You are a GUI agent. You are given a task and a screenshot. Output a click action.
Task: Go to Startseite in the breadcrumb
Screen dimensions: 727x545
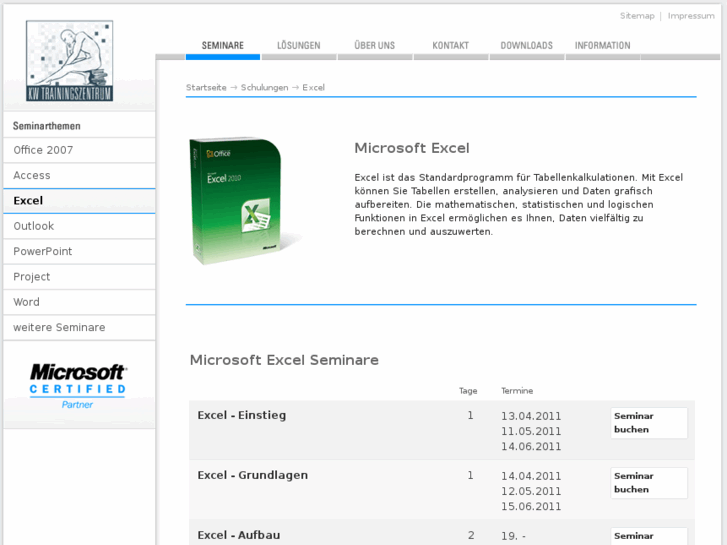[x=206, y=88]
